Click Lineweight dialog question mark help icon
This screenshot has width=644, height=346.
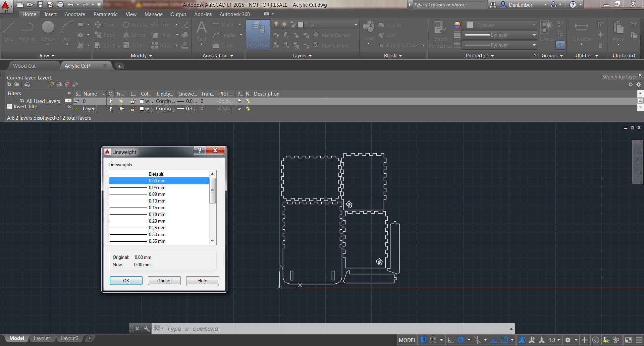[199, 150]
